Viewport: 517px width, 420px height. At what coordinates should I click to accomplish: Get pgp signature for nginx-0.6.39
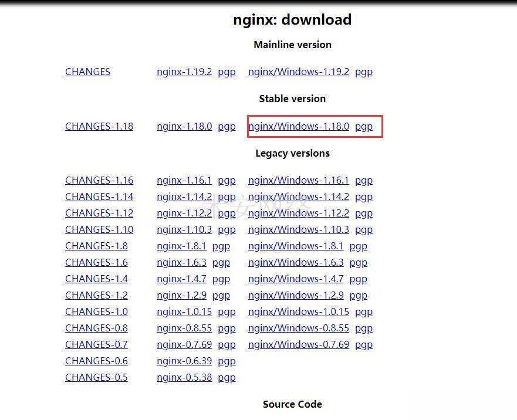227,362
